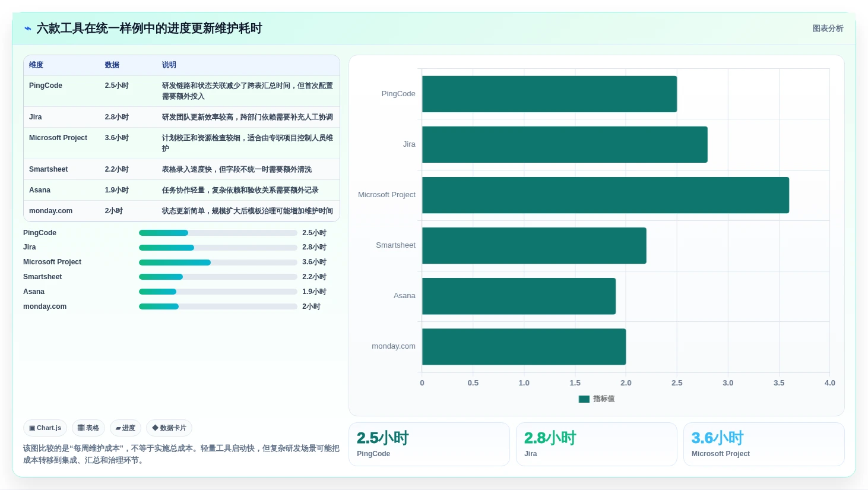Click the 2.8小时 Jira data card

tap(597, 444)
